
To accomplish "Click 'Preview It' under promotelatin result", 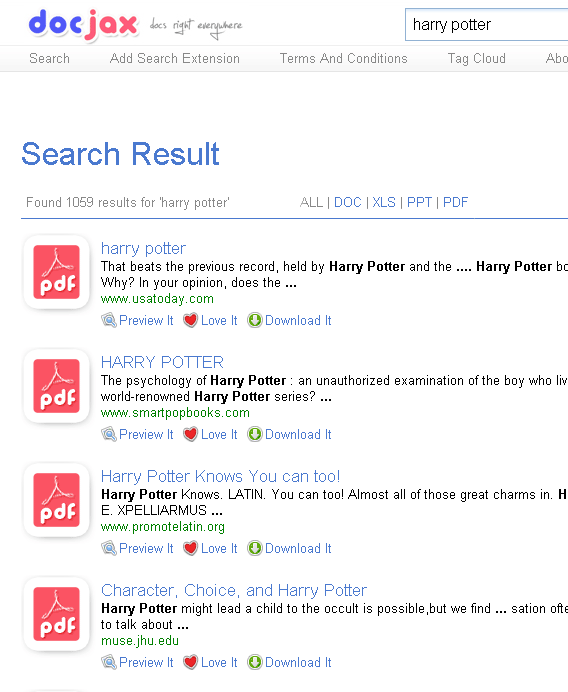I will coord(146,549).
